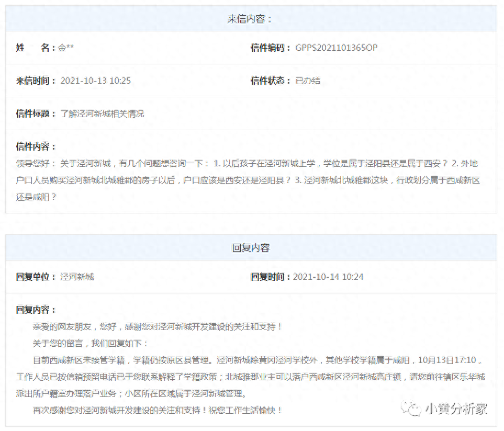Image resolution: width=504 pixels, height=431 pixels.
Task: Click the 信件内容 bold label
Action: (x=36, y=147)
